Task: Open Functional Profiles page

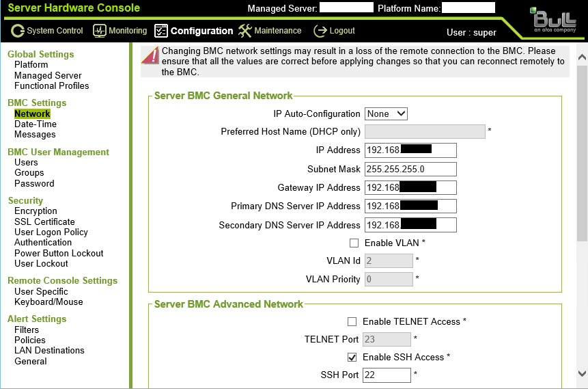Action: coord(52,85)
